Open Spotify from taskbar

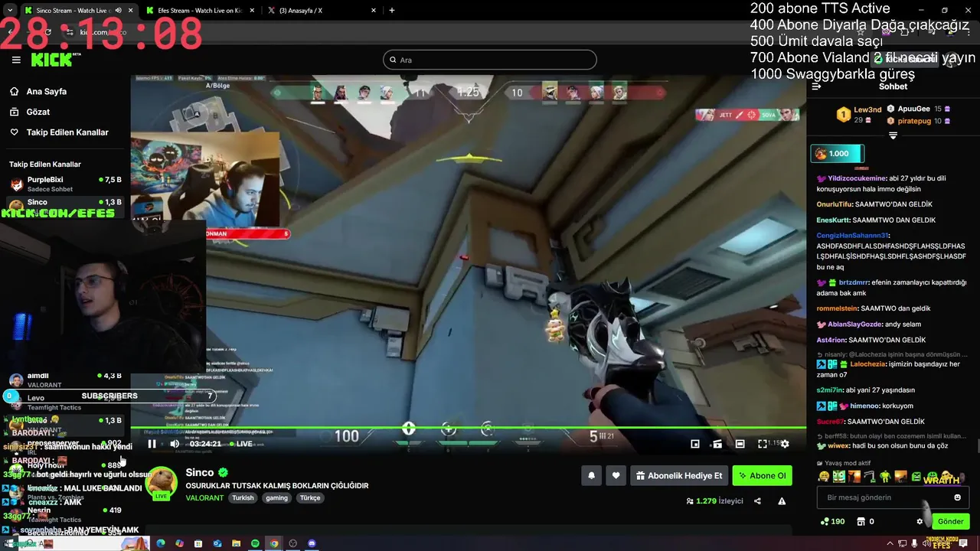(x=255, y=543)
